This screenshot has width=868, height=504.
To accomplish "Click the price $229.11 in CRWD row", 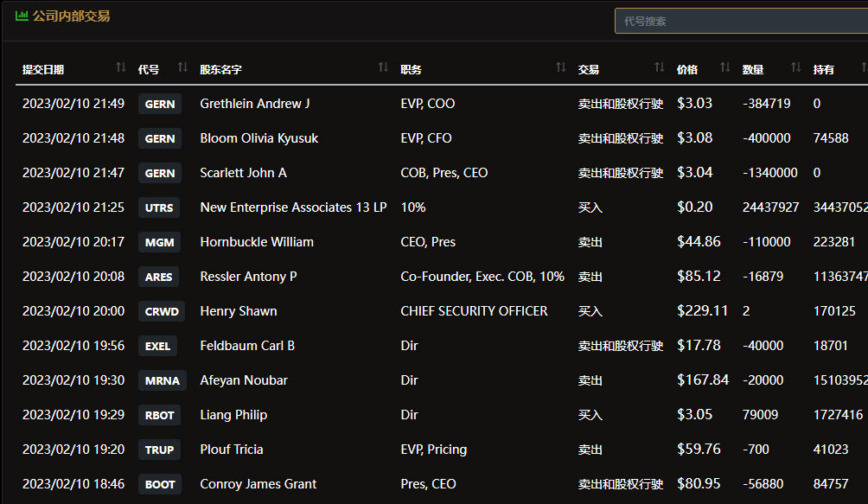I will (x=703, y=311).
